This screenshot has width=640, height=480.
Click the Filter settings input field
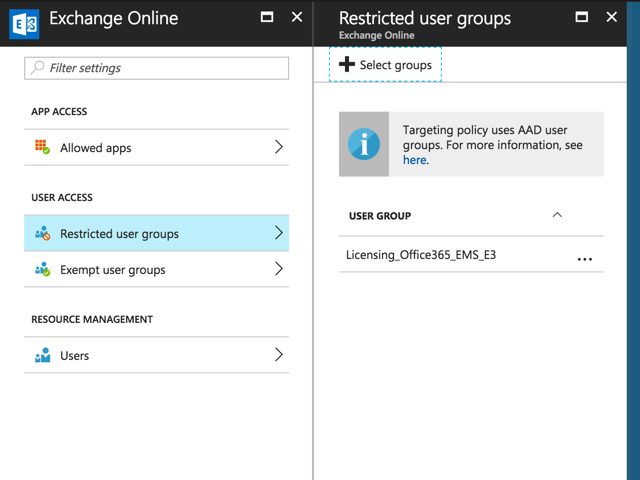(x=157, y=68)
